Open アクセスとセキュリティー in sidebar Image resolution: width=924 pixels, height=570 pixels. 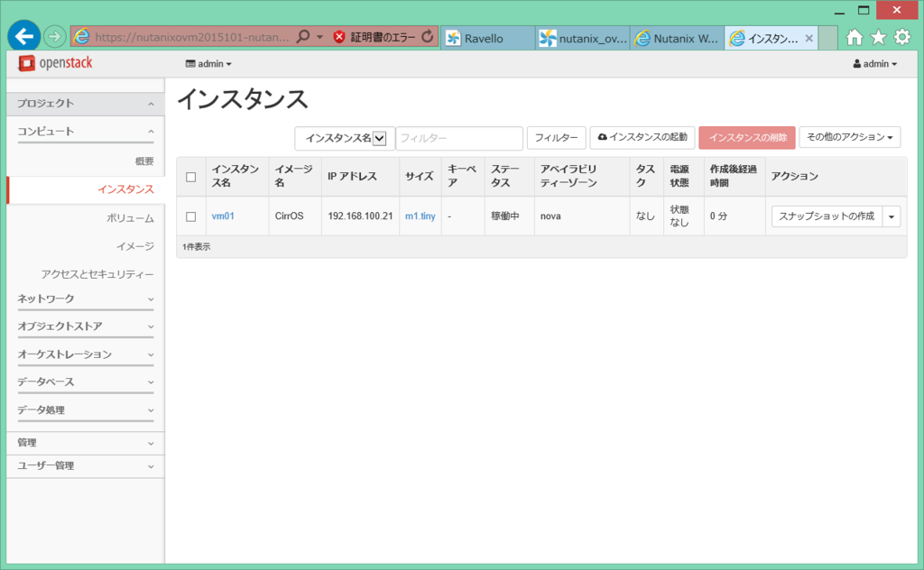[x=97, y=274]
